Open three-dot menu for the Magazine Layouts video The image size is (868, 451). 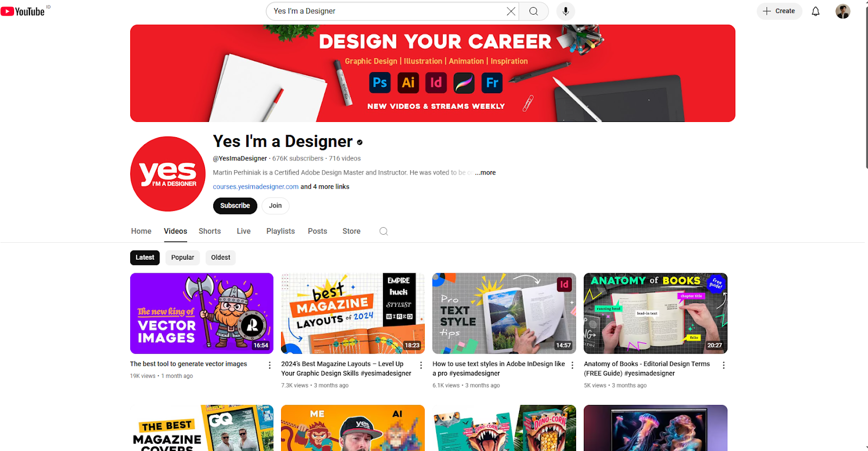[x=421, y=365]
